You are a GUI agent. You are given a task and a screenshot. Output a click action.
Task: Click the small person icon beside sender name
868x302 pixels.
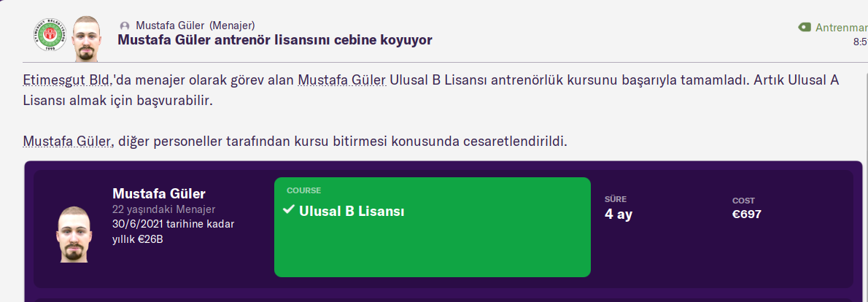click(x=124, y=26)
